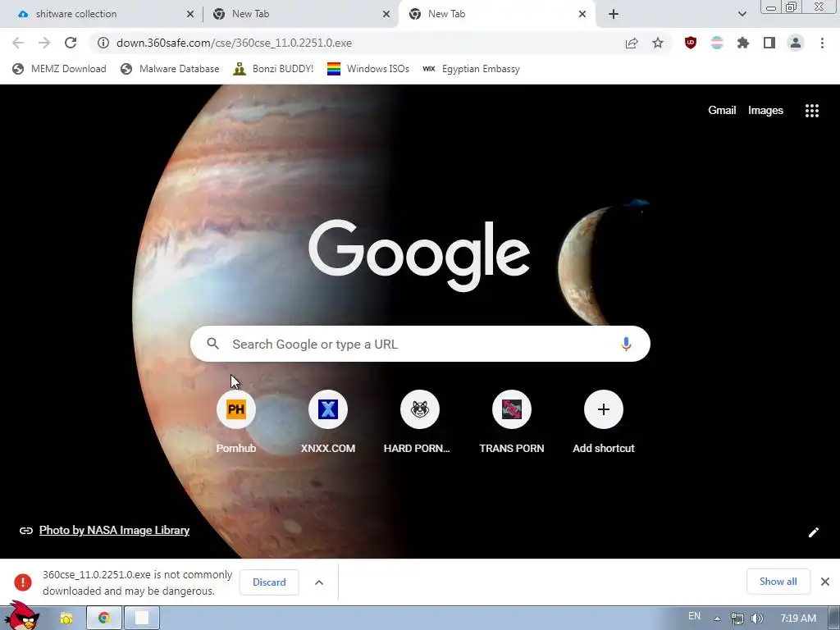Bookmark this tab with the star

658,43
